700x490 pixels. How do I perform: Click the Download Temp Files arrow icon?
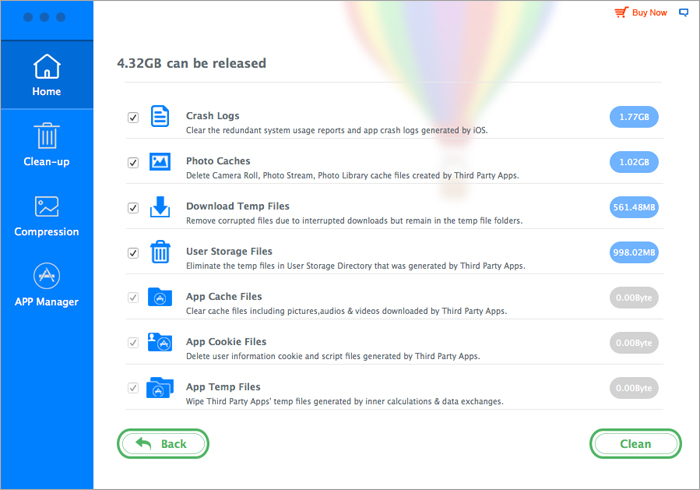(x=160, y=207)
